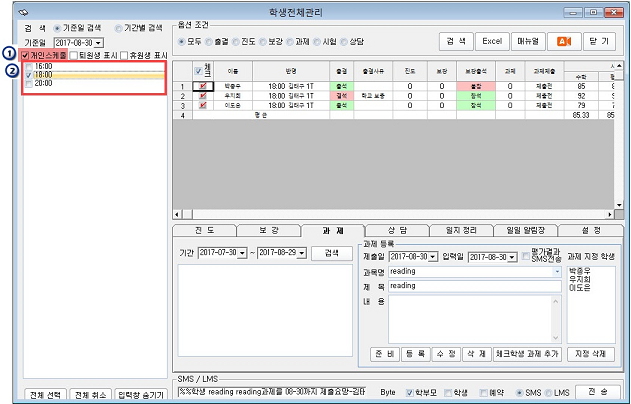Image resolution: width=631 pixels, height=404 pixels.
Task: Open the 제출일 date dropdown
Action: [433, 256]
